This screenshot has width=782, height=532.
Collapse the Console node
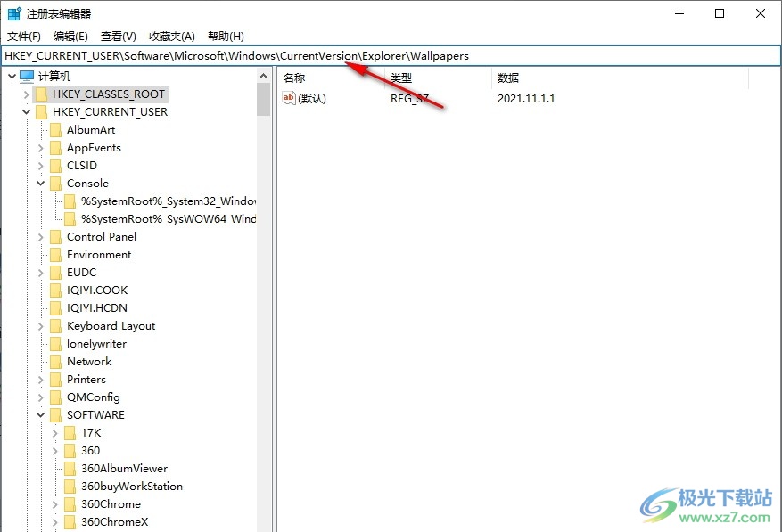click(41, 184)
